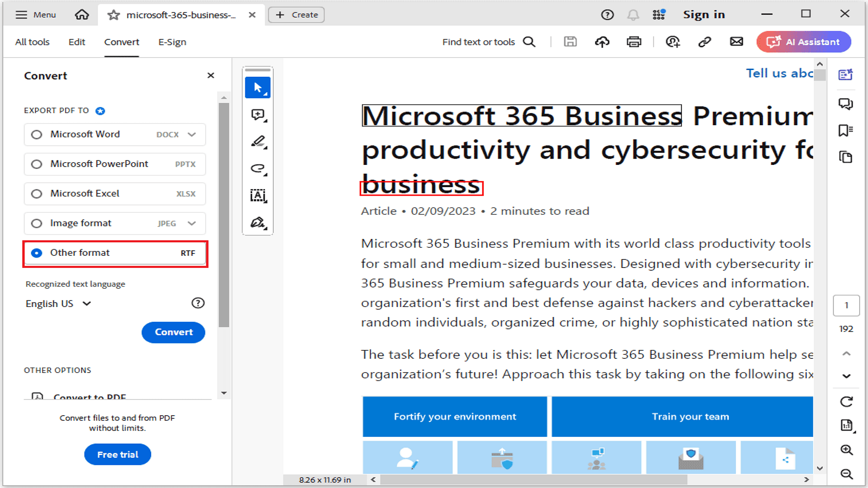Go to previous page arrow
This screenshot has width=868, height=488.
pyautogui.click(x=846, y=353)
